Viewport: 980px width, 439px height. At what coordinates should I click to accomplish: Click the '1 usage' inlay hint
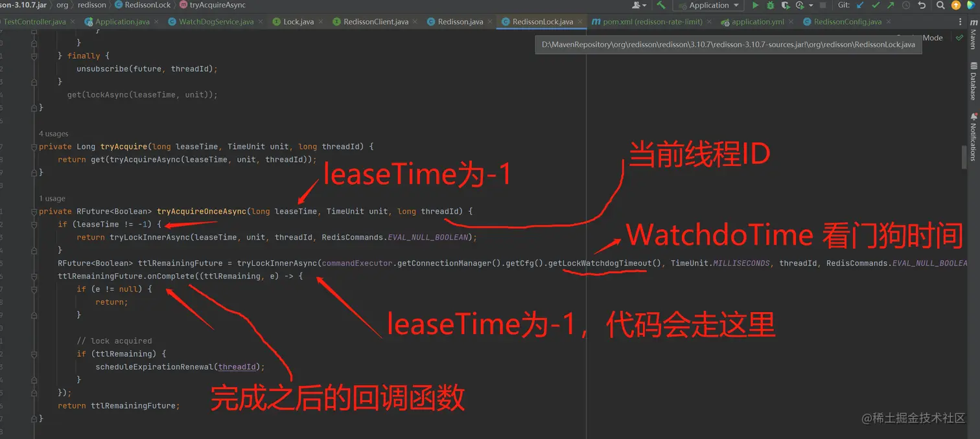52,199
